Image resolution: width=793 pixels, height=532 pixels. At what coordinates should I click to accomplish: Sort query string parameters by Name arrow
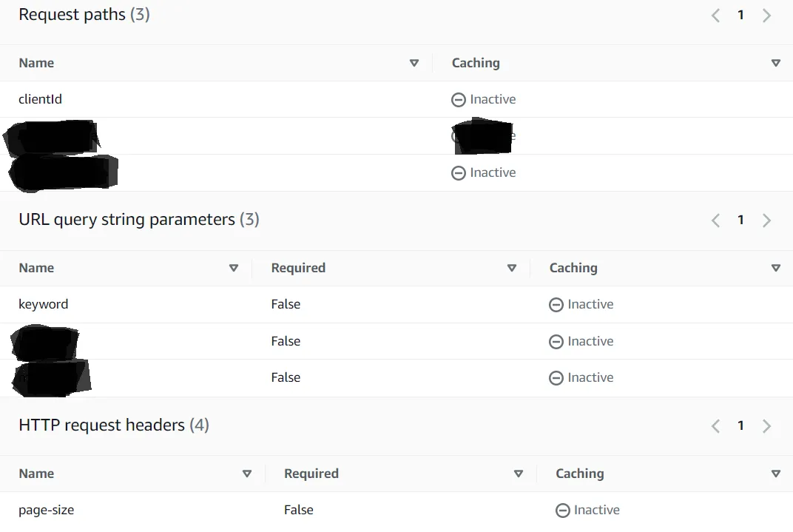click(234, 269)
